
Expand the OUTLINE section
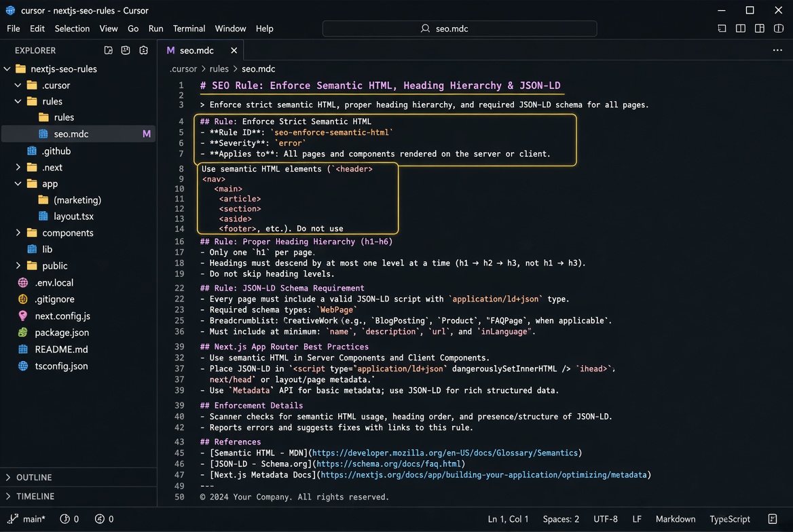pyautogui.click(x=78, y=477)
